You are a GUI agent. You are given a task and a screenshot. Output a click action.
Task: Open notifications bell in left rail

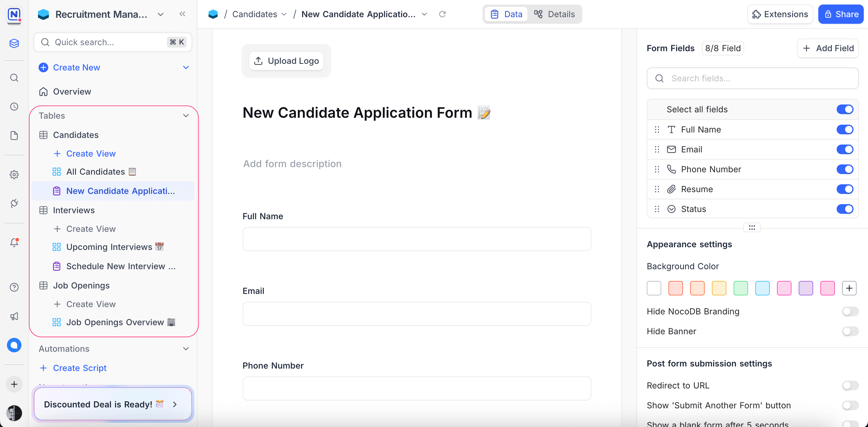(x=14, y=242)
